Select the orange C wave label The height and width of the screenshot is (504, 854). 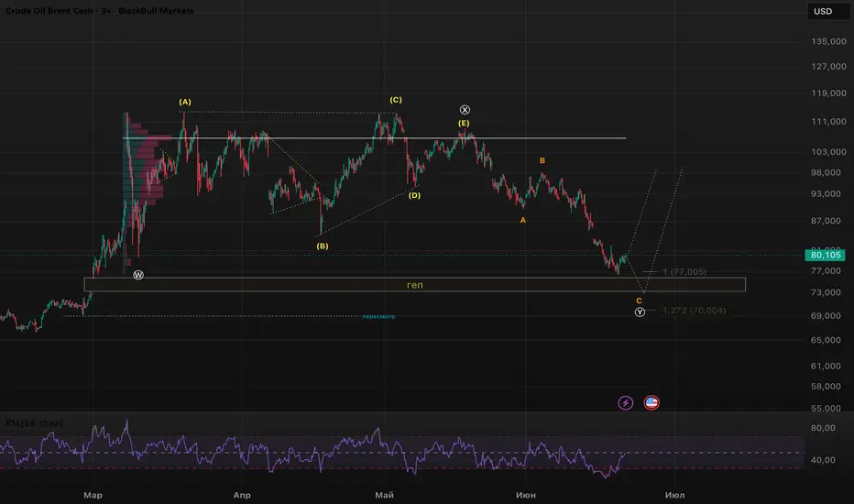point(639,301)
